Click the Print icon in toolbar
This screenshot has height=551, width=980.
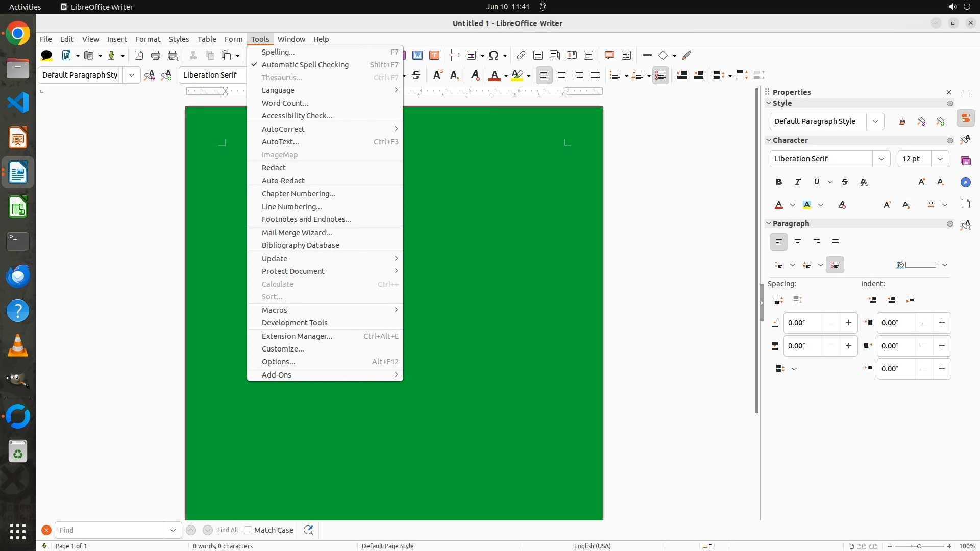pos(156,55)
